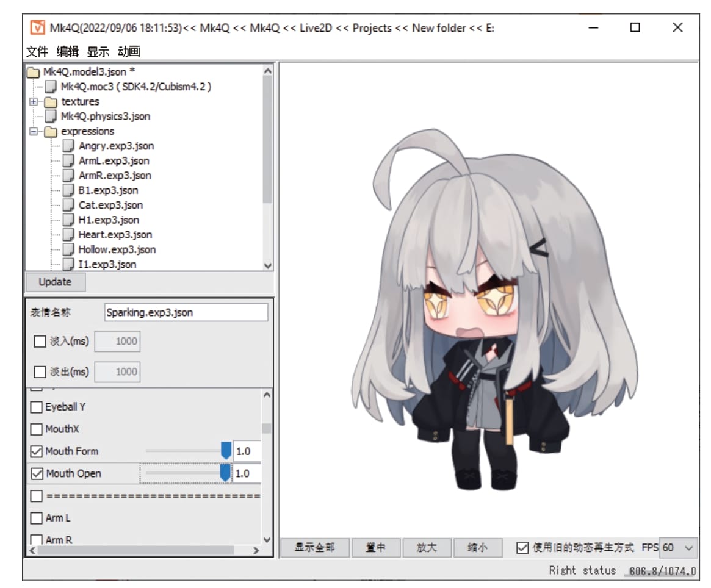Click the Update button
Screen dimensions: 711x588
pyautogui.click(x=56, y=282)
